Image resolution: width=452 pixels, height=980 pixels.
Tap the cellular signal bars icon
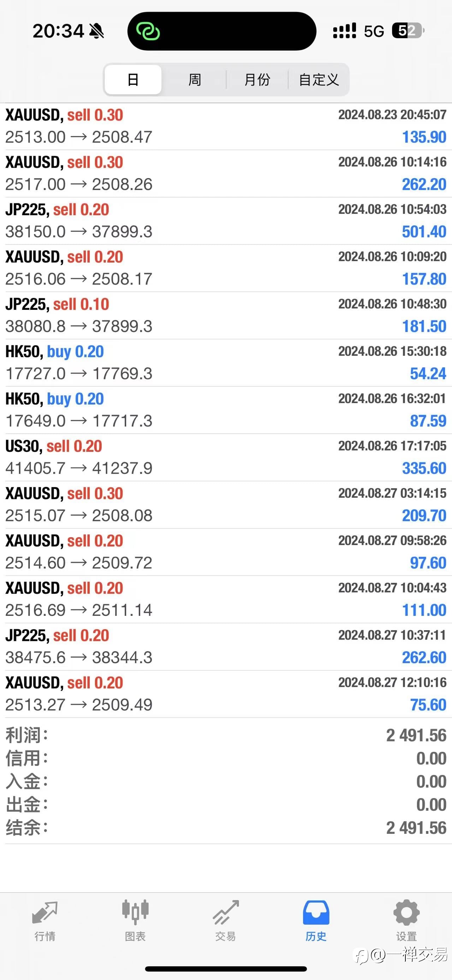click(344, 31)
